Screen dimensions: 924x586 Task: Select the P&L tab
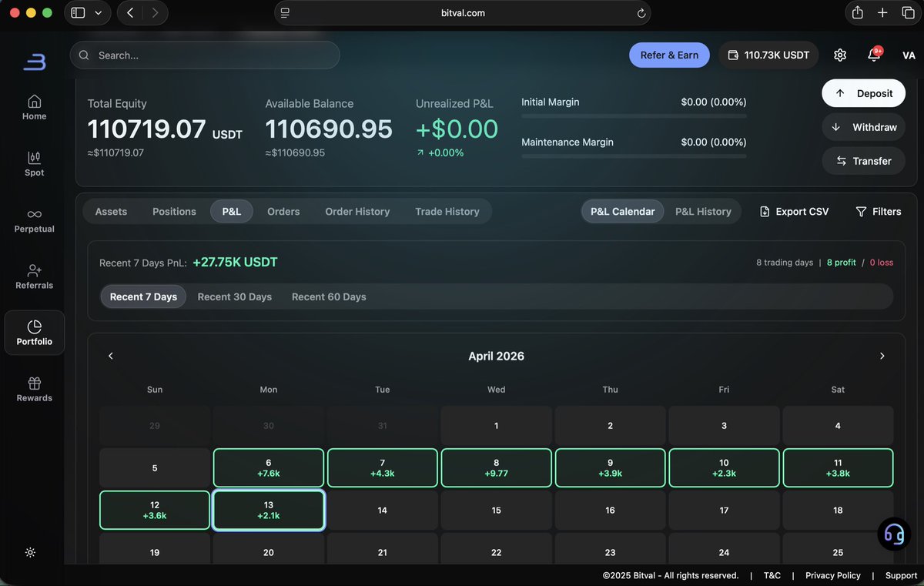[x=232, y=211]
